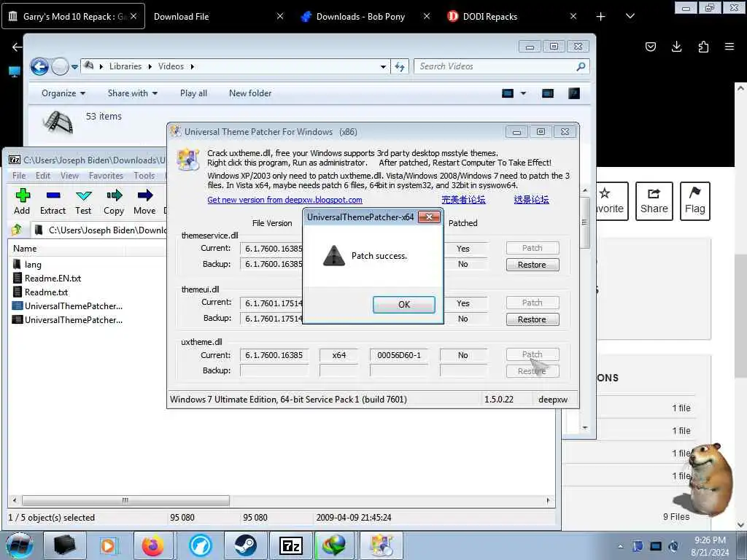Expand Explorer address bar history dropdown
Viewport: 747px width, 560px height.
click(383, 66)
